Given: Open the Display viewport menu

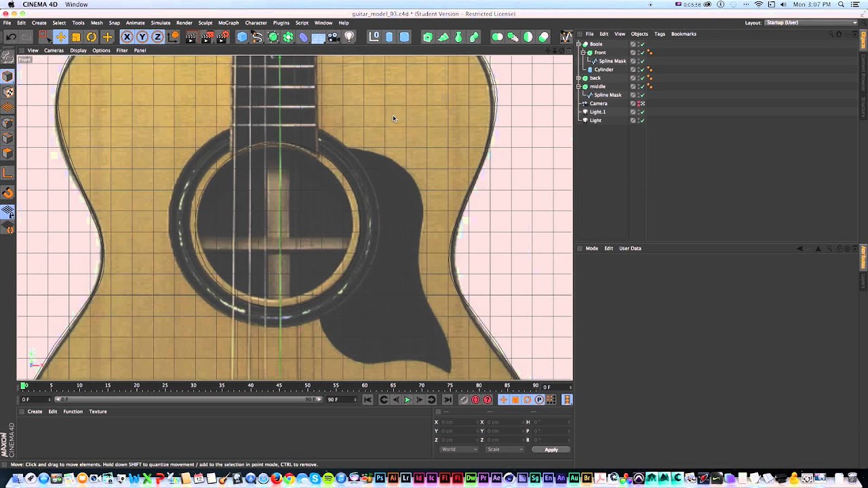Looking at the screenshot, I should (x=78, y=50).
